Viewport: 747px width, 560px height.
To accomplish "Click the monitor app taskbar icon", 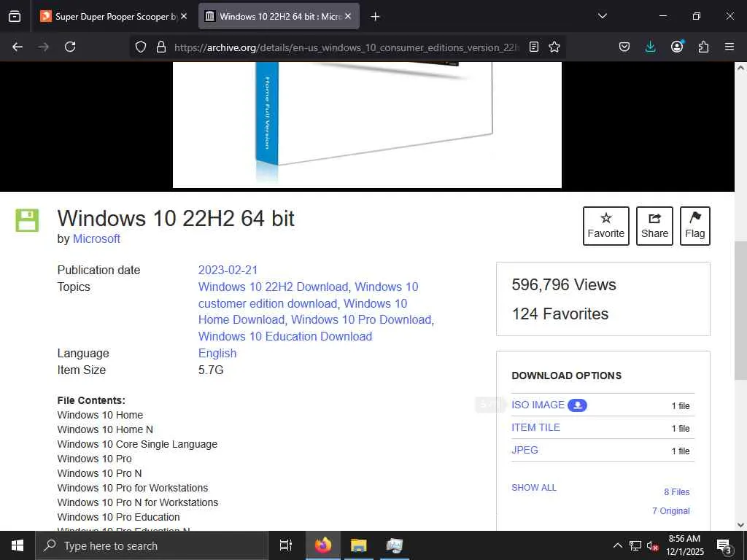I will pyautogui.click(x=394, y=545).
